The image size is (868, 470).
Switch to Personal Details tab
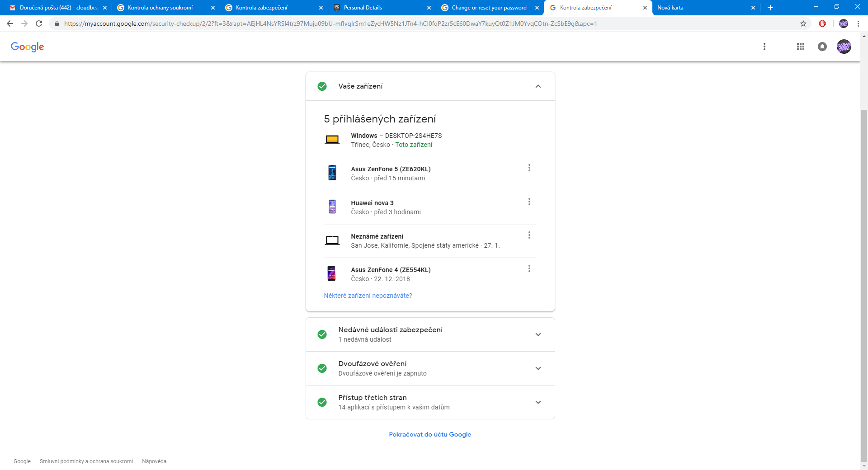[x=363, y=8]
